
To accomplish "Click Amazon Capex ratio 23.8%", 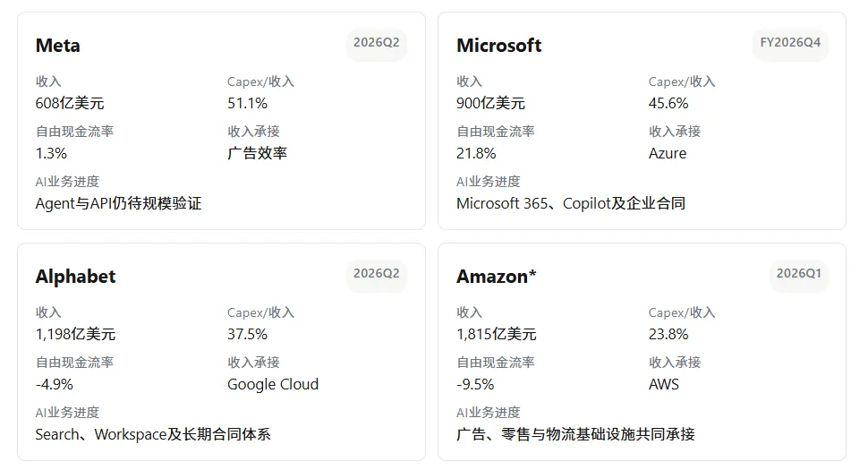I will [x=668, y=334].
